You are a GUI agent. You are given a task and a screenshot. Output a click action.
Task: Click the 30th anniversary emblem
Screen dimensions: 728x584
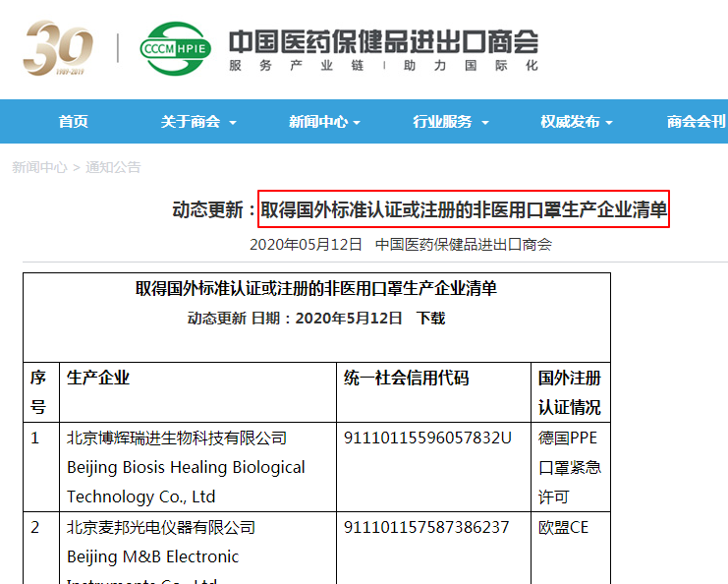pos(58,48)
